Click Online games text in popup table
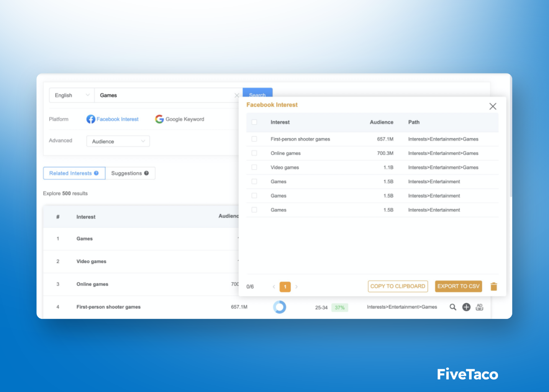The height and width of the screenshot is (392, 549). pos(285,153)
